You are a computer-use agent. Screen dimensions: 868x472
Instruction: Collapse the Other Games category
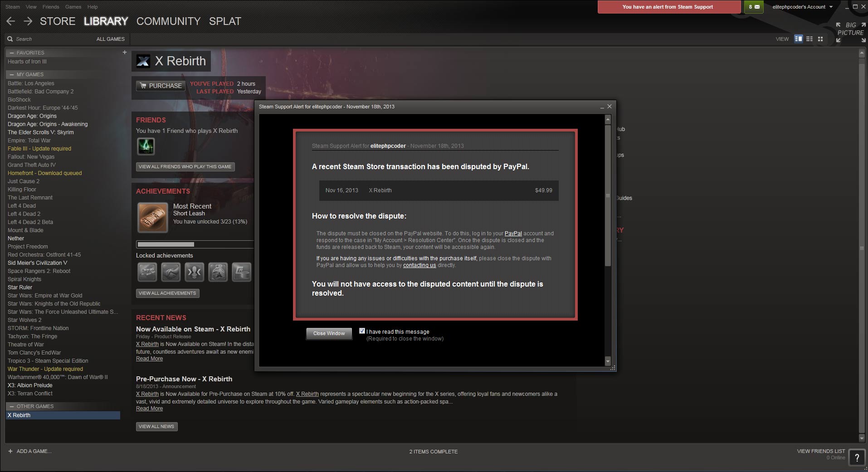click(x=12, y=406)
